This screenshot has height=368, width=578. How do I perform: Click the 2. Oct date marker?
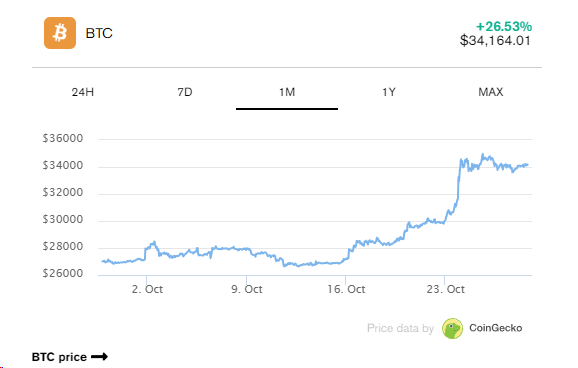(147, 289)
